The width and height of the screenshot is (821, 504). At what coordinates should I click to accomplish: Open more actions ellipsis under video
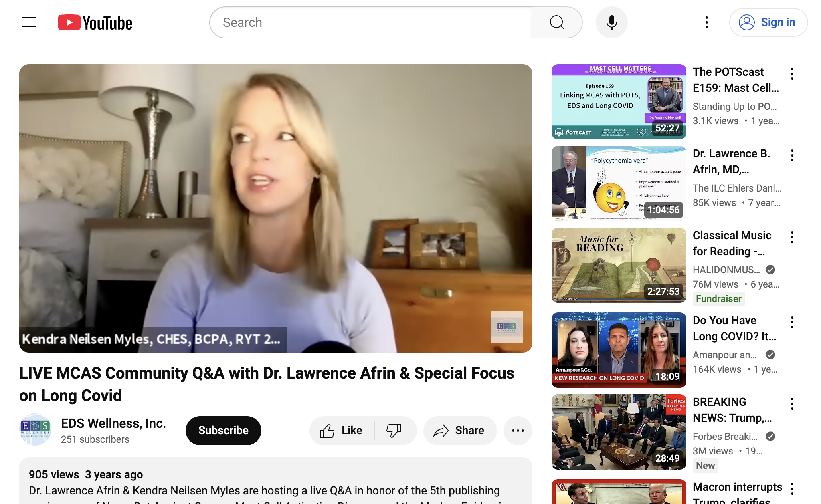pyautogui.click(x=518, y=431)
